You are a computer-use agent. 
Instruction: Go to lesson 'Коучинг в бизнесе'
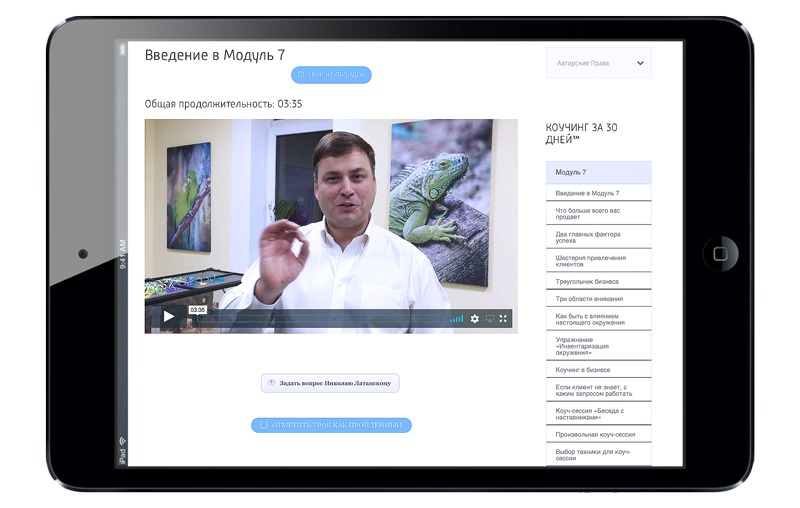pos(583,370)
